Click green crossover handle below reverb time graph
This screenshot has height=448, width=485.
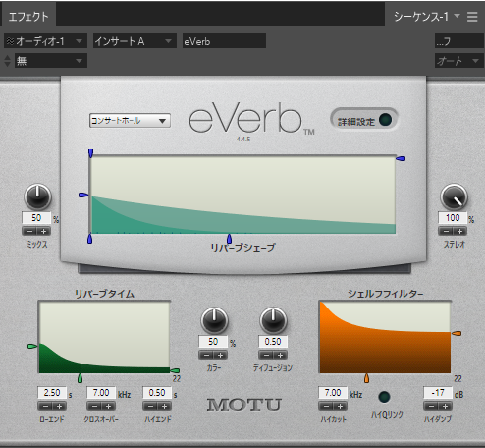pyautogui.click(x=80, y=378)
